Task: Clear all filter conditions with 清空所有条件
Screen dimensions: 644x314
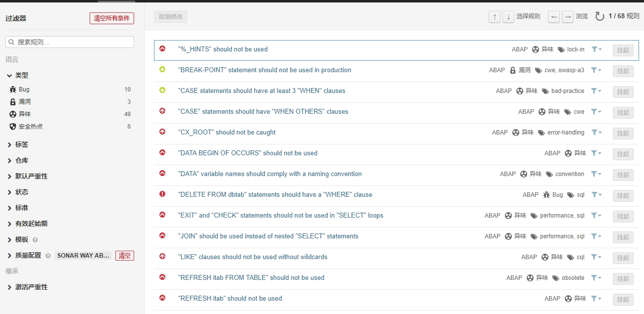Action: coord(112,18)
